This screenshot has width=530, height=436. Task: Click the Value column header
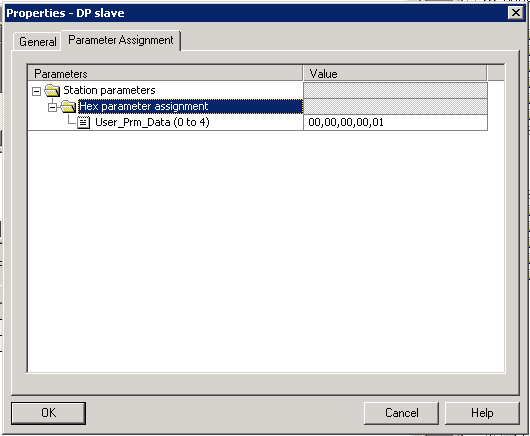(x=394, y=73)
